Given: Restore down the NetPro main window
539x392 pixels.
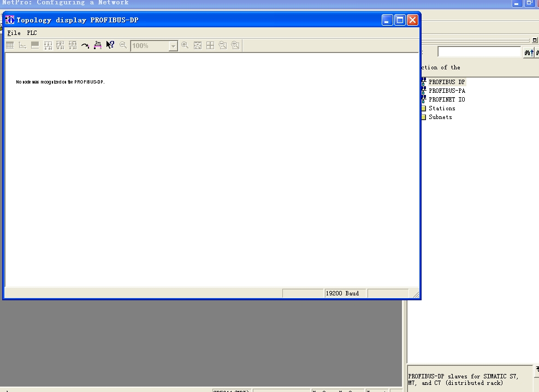Looking at the screenshot, I should tap(529, 3).
